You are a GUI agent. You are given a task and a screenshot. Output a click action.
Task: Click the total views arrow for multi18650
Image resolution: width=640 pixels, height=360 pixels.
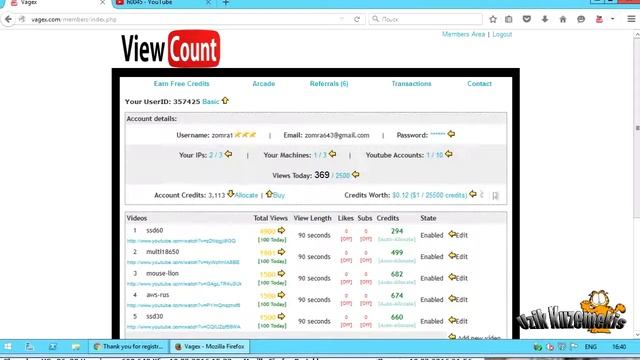(281, 252)
